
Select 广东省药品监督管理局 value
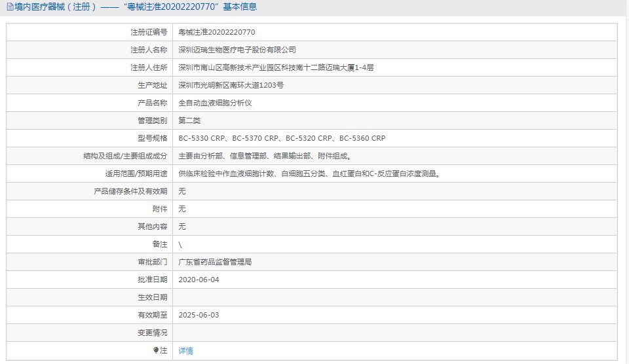[215, 261]
